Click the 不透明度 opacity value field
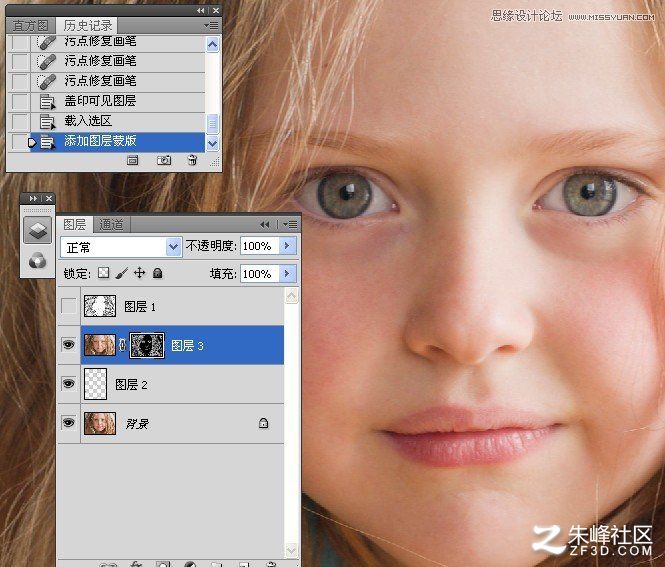This screenshot has height=567, width=665. coord(260,246)
